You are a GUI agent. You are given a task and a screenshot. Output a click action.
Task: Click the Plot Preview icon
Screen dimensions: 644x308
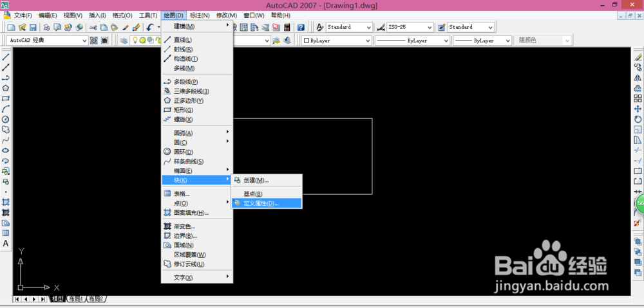[57, 28]
